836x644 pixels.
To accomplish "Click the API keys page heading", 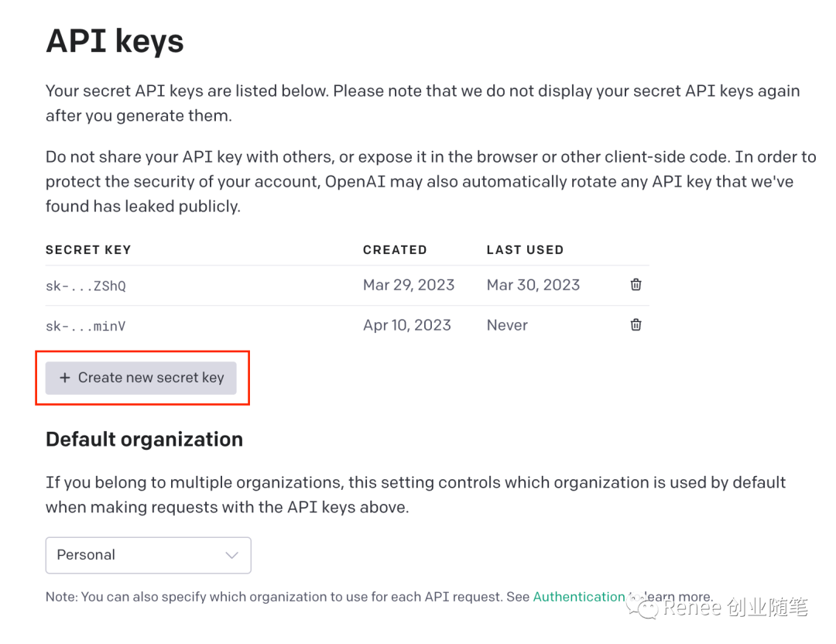I will pos(115,41).
